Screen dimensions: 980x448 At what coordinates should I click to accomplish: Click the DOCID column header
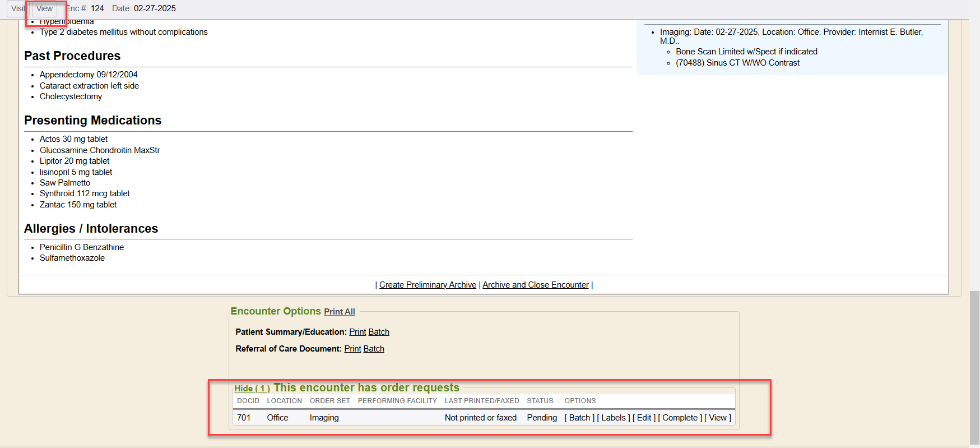coord(248,401)
